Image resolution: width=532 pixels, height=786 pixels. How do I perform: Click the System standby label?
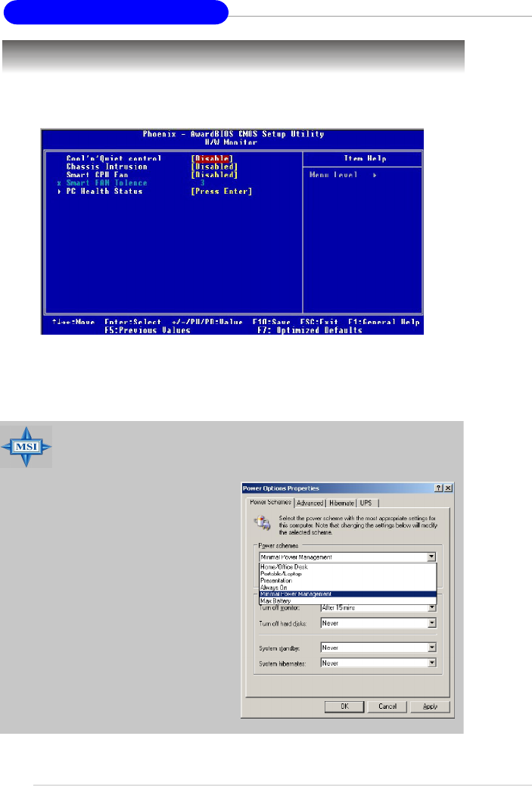pyautogui.click(x=279, y=649)
